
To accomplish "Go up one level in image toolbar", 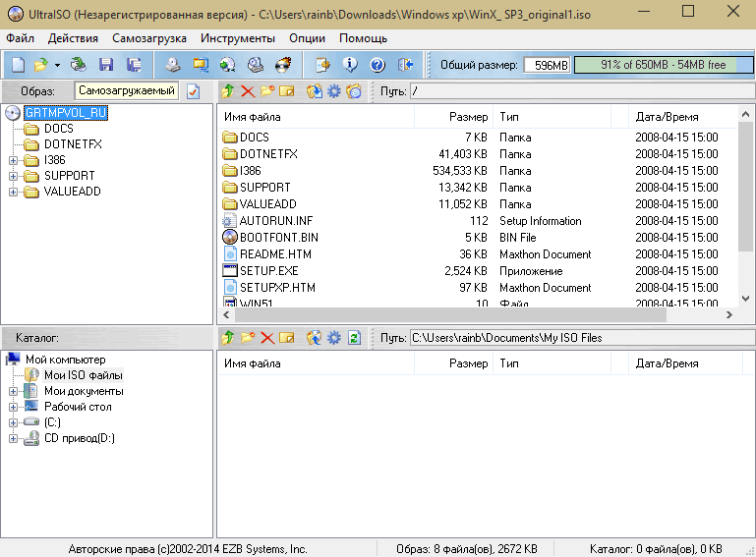I will (228, 91).
